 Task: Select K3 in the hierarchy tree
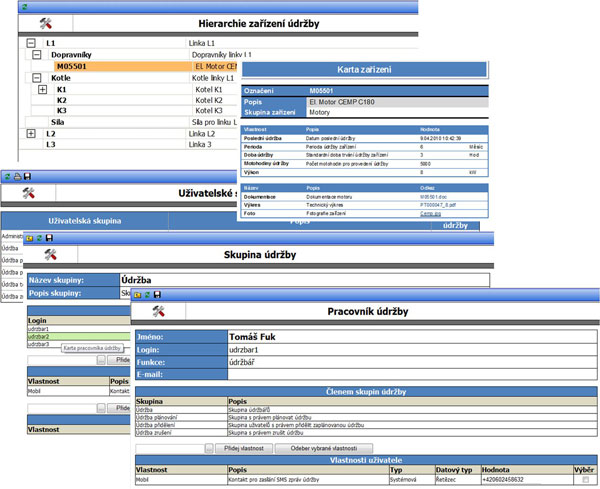pos(62,111)
